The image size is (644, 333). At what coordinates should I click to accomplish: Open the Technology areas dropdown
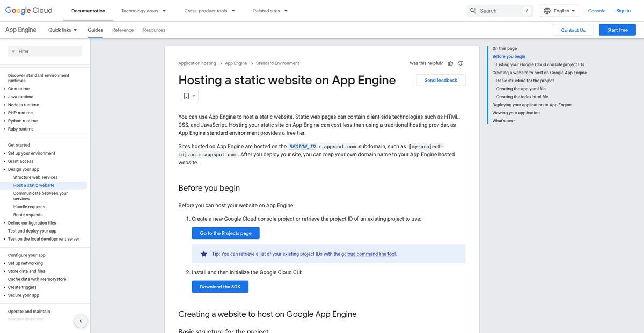(143, 11)
